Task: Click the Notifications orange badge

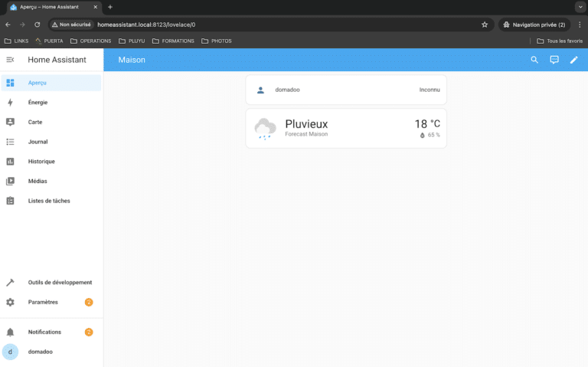Action: (x=89, y=332)
